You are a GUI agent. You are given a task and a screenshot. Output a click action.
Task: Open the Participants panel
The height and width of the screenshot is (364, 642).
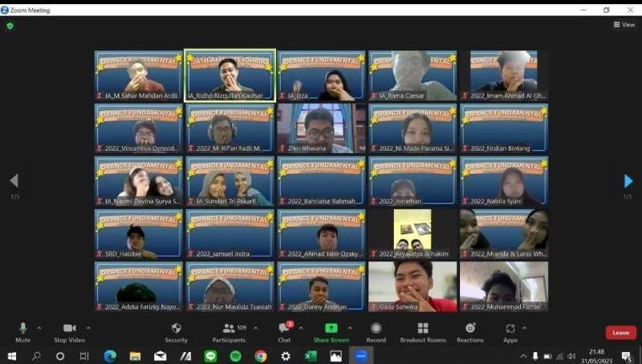(x=230, y=333)
